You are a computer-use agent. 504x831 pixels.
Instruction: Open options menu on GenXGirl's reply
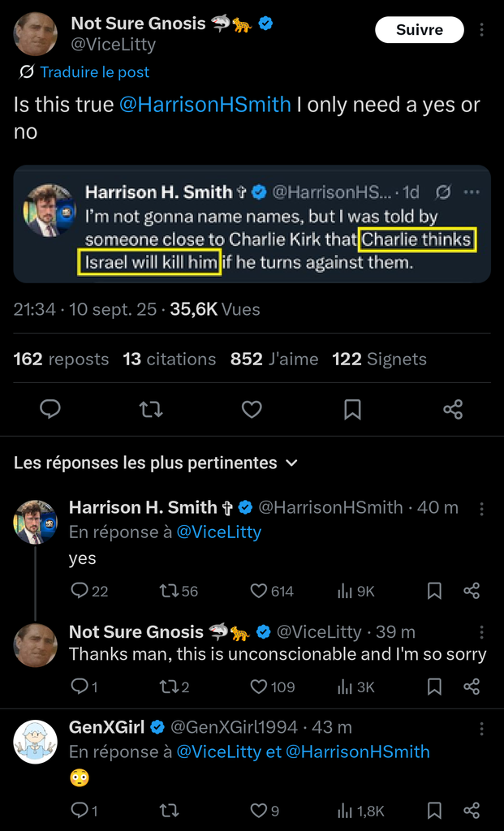pos(482,728)
